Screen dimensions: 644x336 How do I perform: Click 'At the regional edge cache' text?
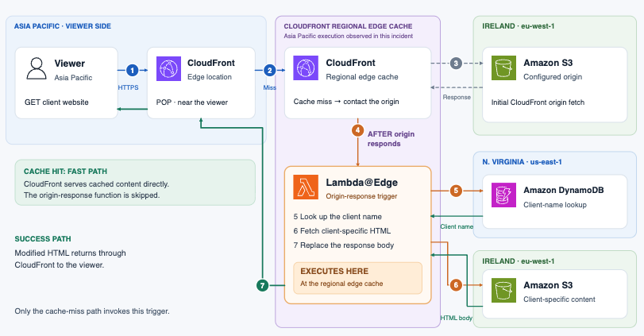coord(341,284)
